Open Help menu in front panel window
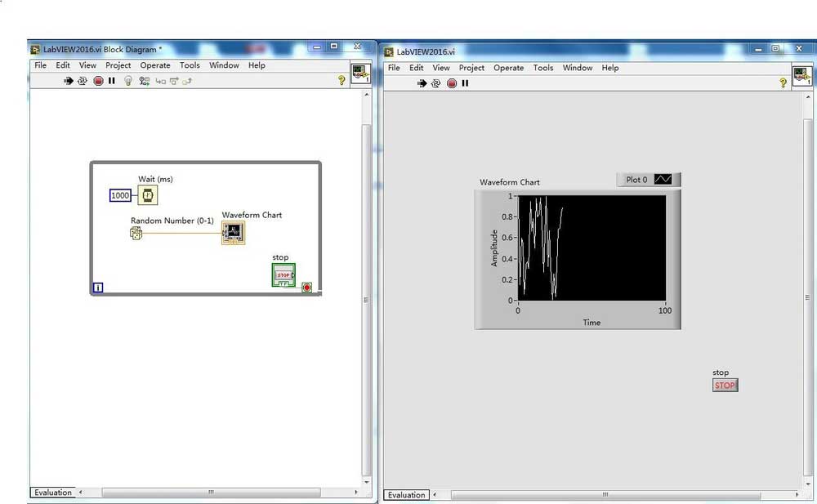This screenshot has width=817, height=504. click(x=610, y=68)
